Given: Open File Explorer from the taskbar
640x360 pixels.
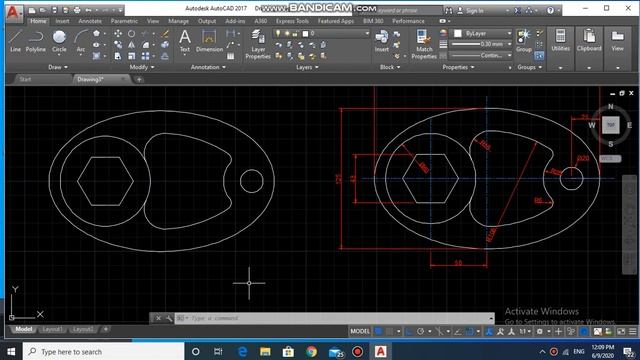Looking at the screenshot, I should tap(265, 351).
